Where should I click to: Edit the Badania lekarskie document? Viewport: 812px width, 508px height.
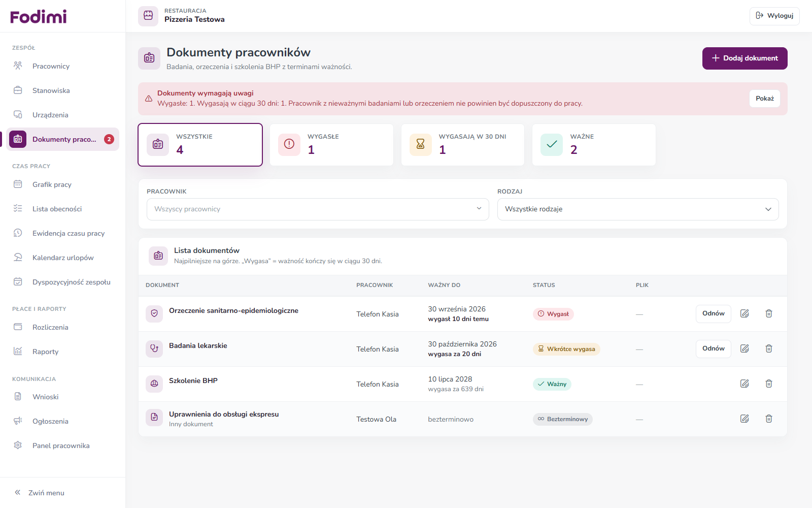745,348
